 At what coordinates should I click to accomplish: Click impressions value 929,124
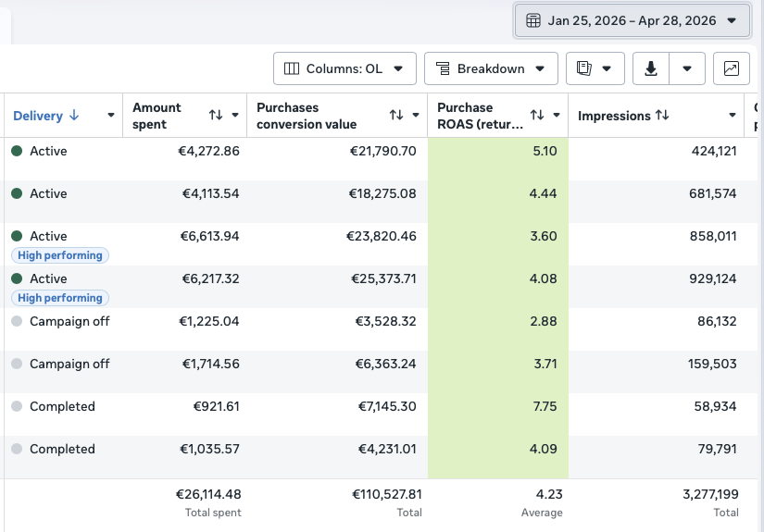(713, 278)
